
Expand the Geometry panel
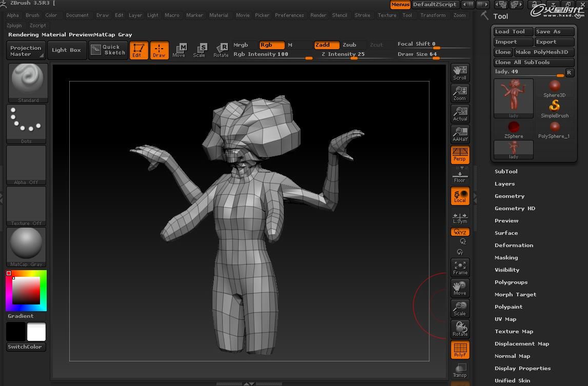pos(509,196)
